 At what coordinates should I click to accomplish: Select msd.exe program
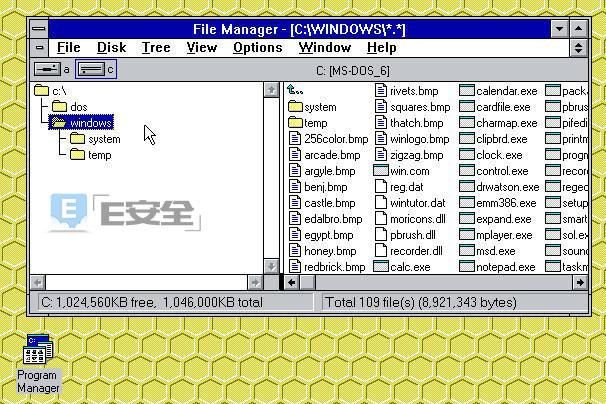(487, 251)
